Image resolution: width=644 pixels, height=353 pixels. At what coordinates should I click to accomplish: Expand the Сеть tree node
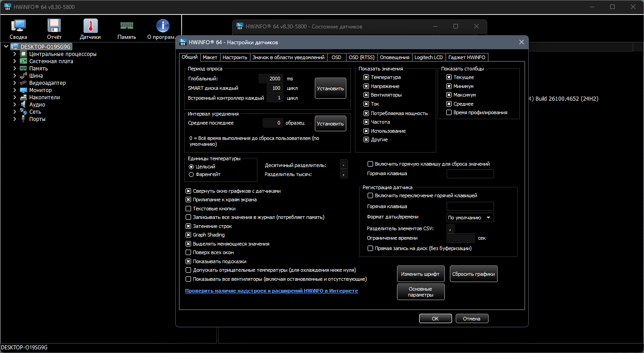pyautogui.click(x=14, y=112)
